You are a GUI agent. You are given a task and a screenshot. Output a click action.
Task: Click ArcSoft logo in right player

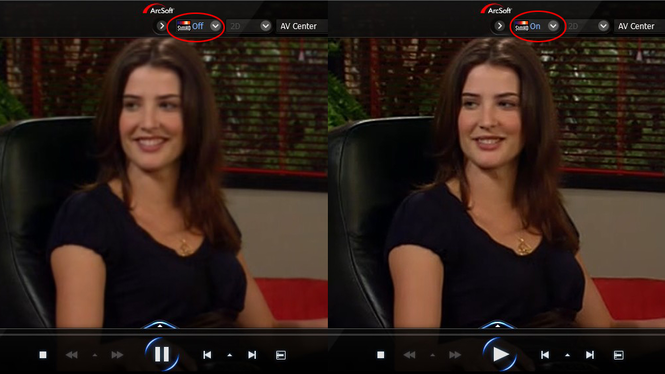496,9
